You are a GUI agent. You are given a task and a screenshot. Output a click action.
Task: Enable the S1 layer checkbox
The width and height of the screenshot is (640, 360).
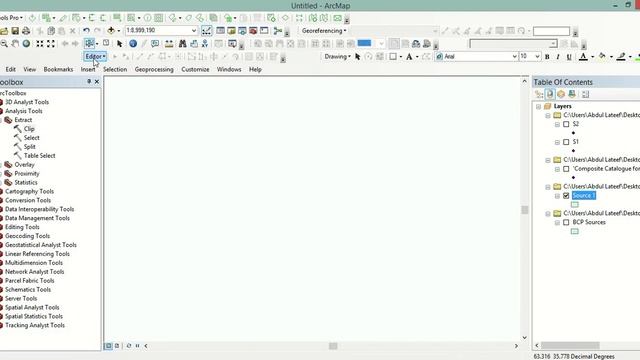coord(566,142)
